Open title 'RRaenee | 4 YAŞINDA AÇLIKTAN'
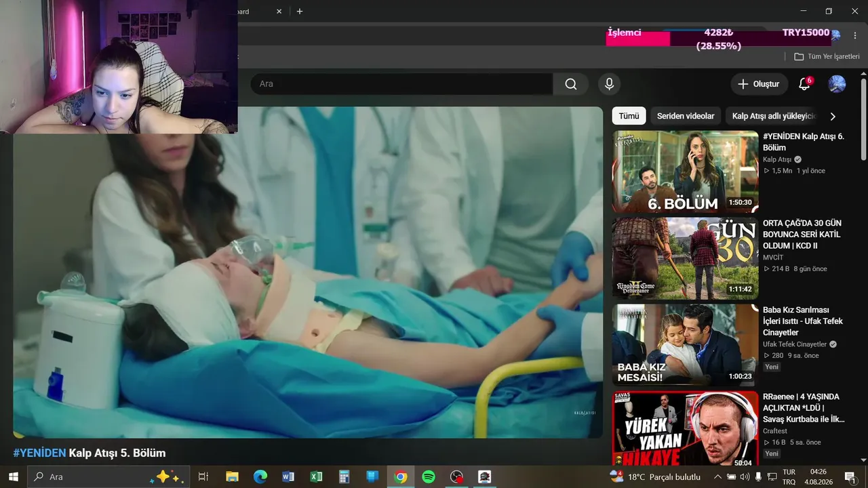Image resolution: width=868 pixels, height=488 pixels. 804,408
